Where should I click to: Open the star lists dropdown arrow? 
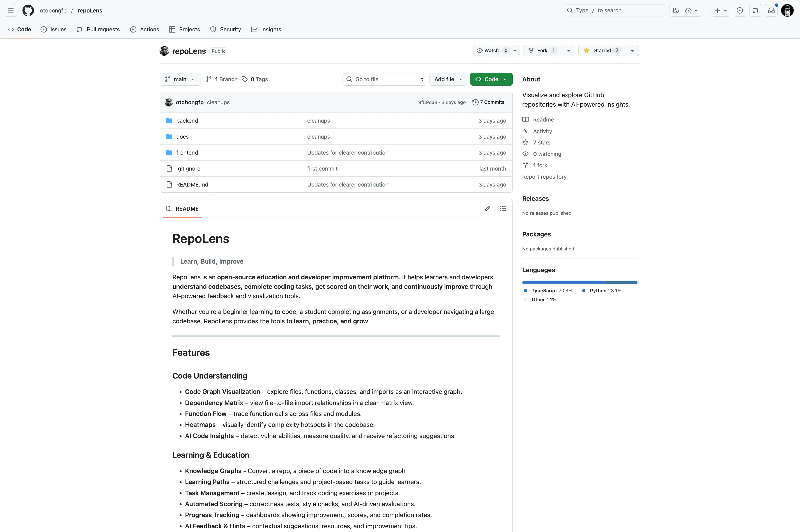[x=632, y=51]
